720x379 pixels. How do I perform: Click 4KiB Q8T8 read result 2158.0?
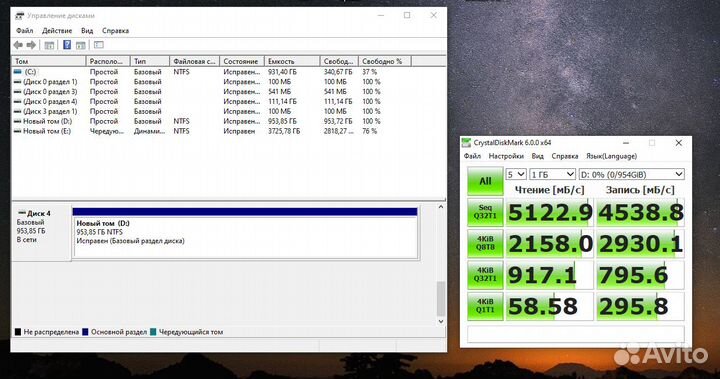[549, 243]
